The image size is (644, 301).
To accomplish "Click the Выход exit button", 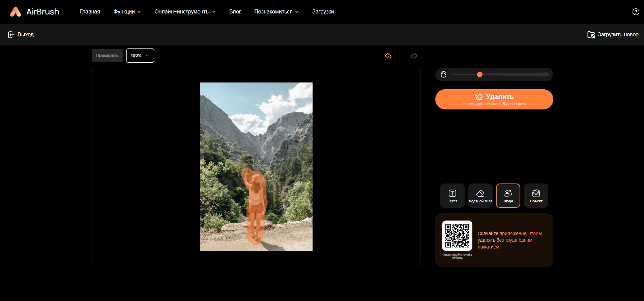I will [21, 35].
